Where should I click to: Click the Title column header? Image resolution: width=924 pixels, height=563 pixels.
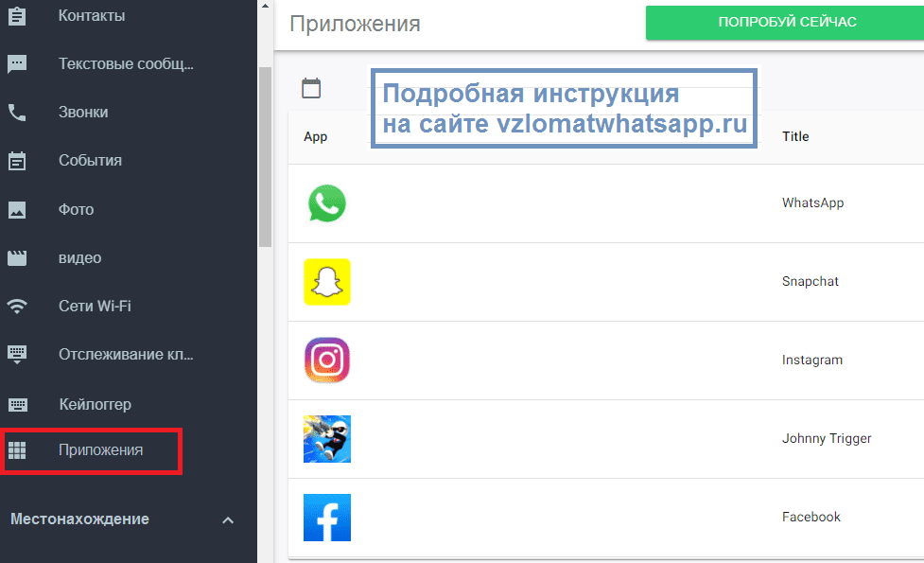click(x=795, y=136)
